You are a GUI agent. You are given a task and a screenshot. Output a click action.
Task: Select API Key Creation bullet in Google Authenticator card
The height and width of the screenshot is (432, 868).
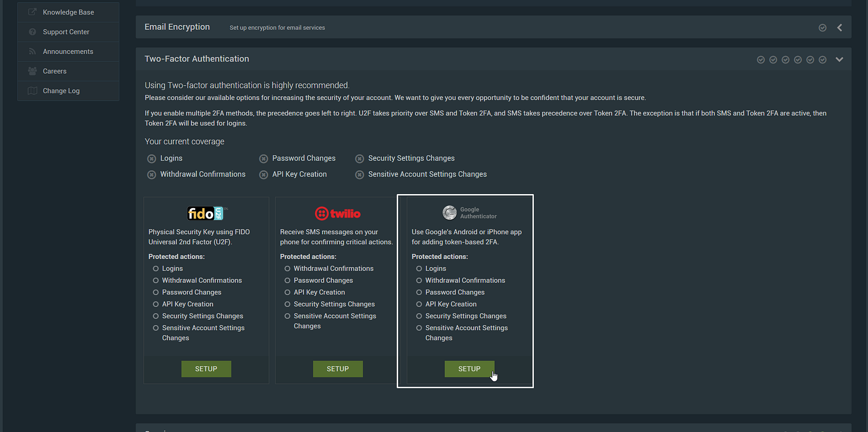(x=419, y=304)
